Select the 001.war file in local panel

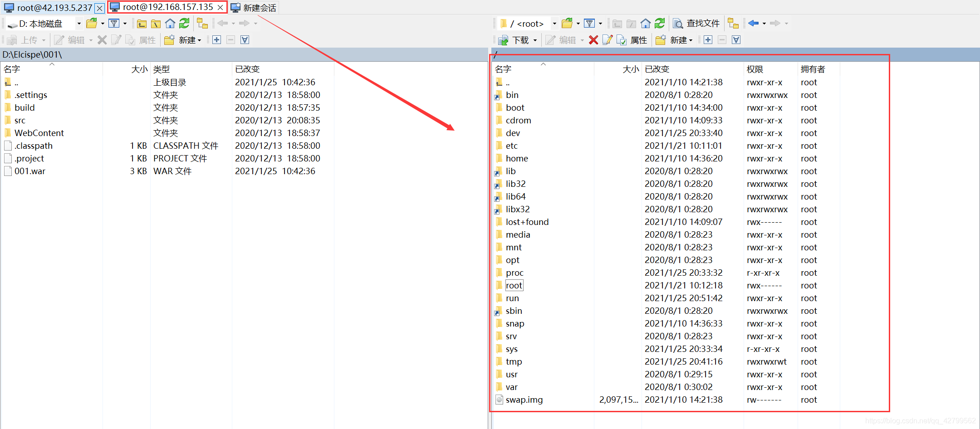(x=30, y=171)
